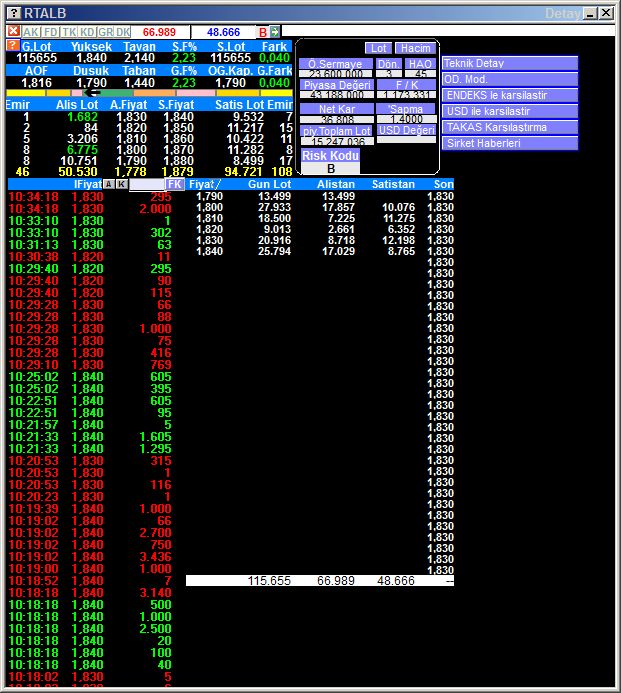Click the price position indicator bar

point(149,93)
